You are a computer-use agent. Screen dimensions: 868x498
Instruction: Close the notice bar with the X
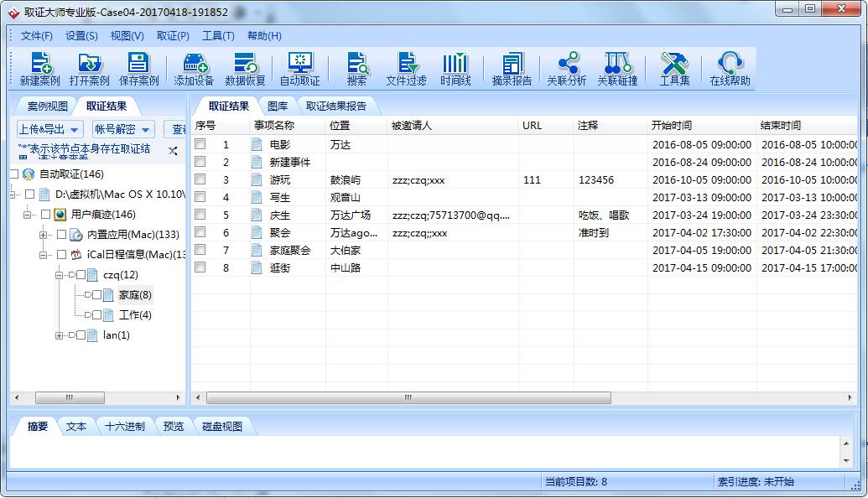(173, 151)
